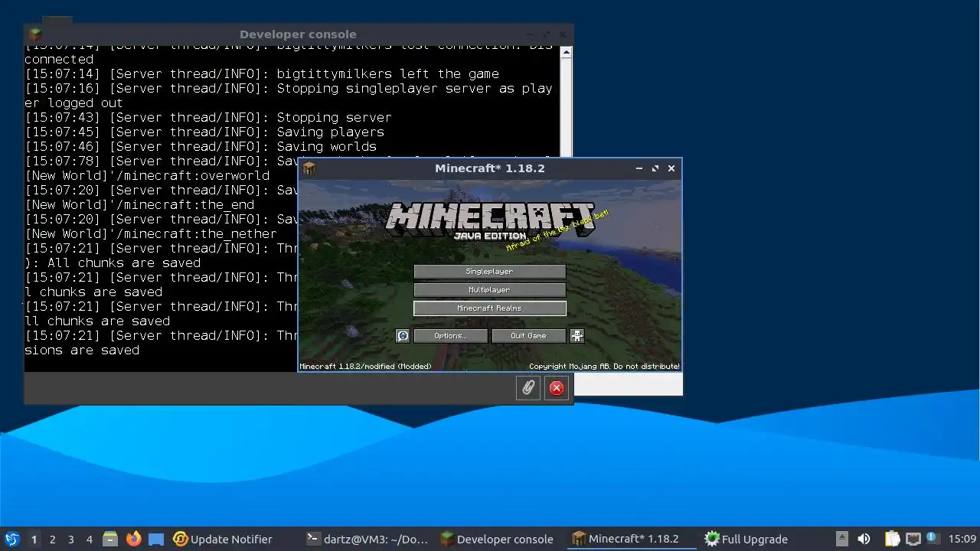Viewport: 980px width, 551px height.
Task: Switch to workspace 4
Action: (90, 539)
